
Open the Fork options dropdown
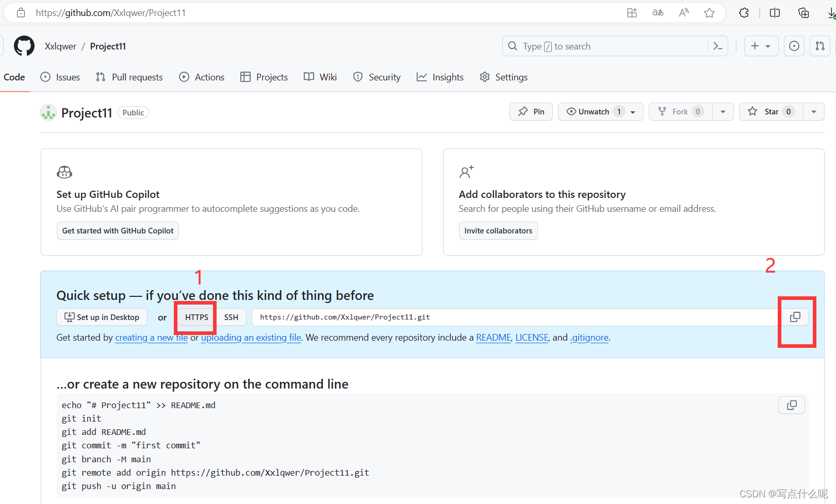[723, 111]
